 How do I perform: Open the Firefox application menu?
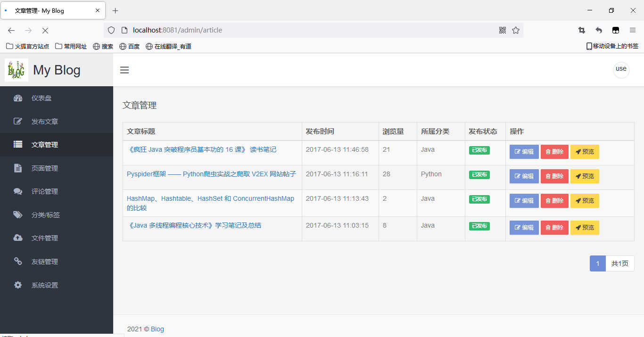(633, 30)
